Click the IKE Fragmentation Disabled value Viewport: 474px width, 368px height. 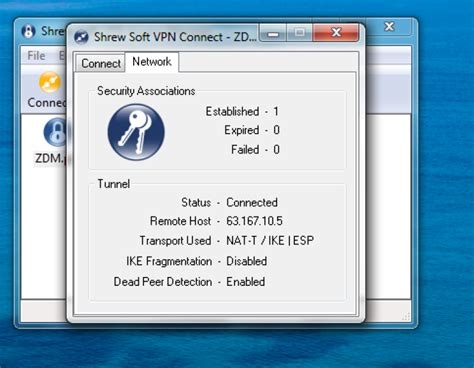247,261
